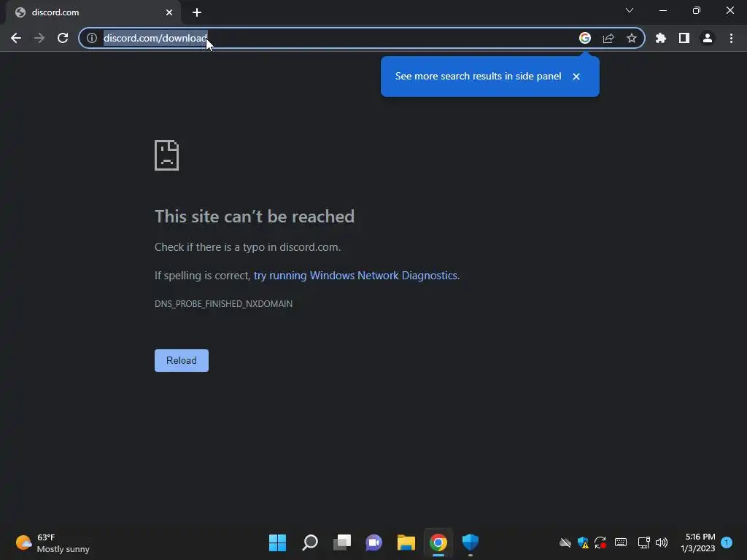The image size is (747, 560).
Task: Click the forward navigation arrow
Action: pyautogui.click(x=39, y=38)
